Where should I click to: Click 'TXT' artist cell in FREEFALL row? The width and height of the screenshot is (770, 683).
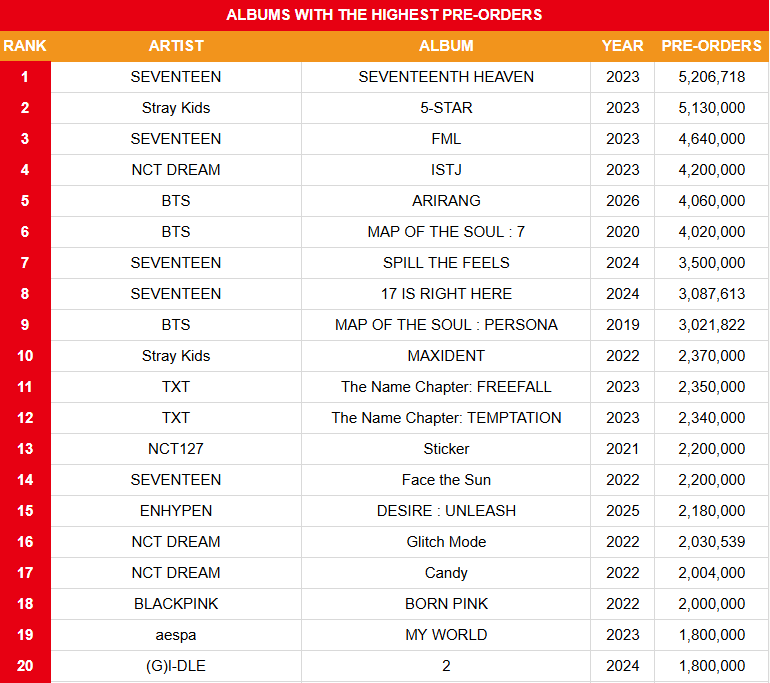click(x=176, y=387)
